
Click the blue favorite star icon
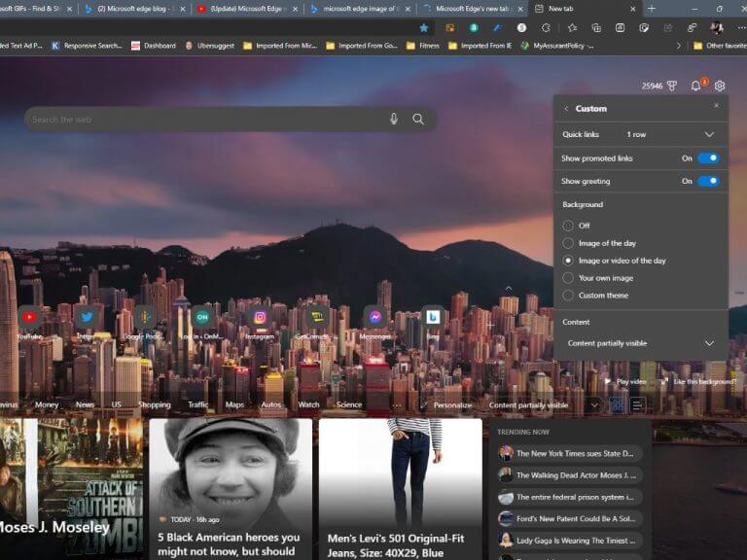423,28
